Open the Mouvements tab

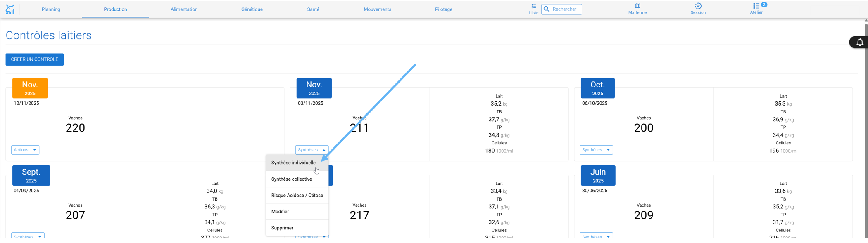coord(378,9)
